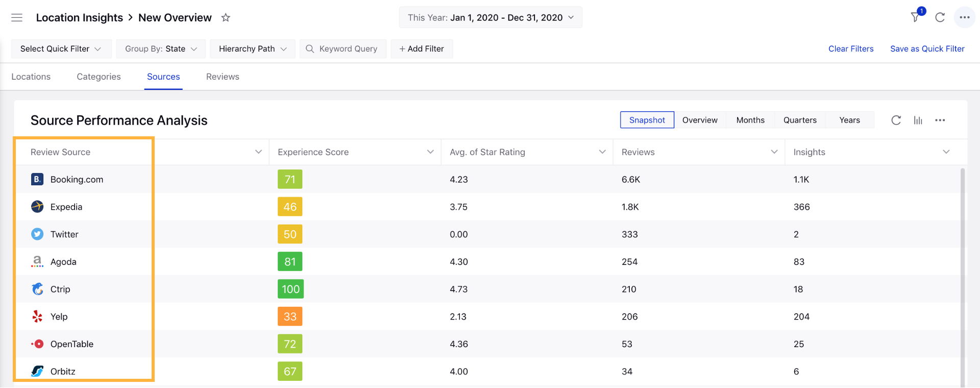Click the 333 reviews value for Twitter
Screen dimensions: 980x388
coord(629,235)
